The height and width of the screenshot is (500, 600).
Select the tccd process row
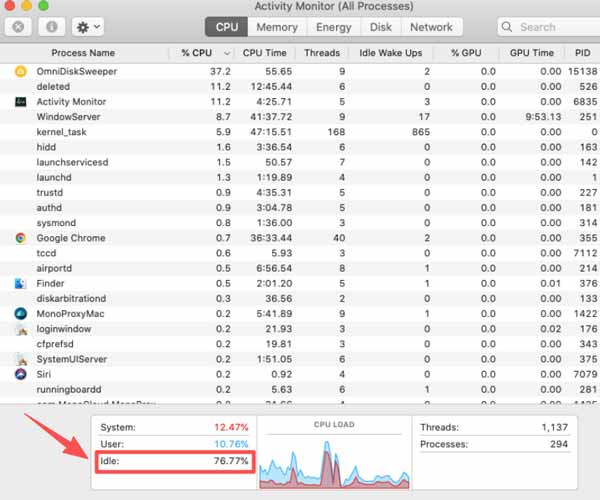pyautogui.click(x=300, y=253)
